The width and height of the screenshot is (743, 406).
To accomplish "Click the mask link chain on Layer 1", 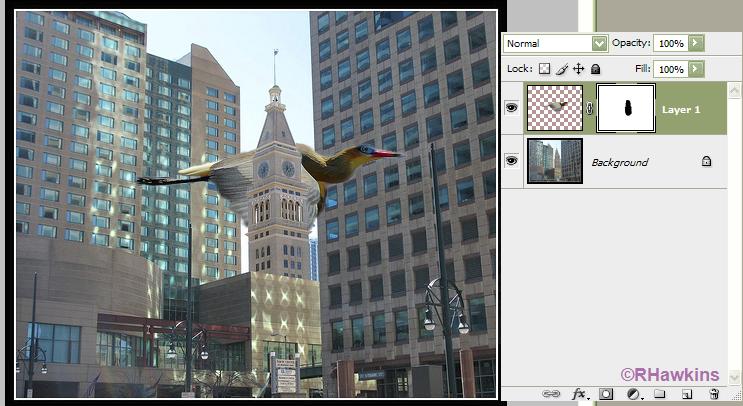I will pos(590,109).
